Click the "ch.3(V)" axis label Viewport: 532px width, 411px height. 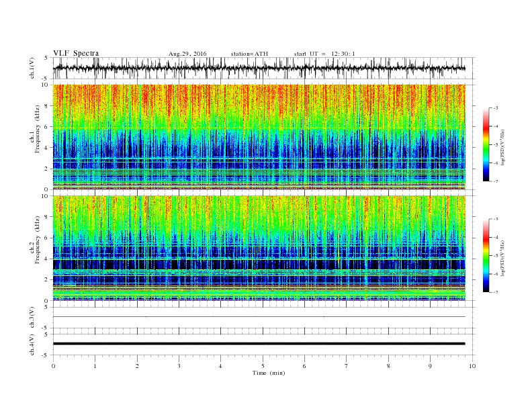click(x=32, y=318)
